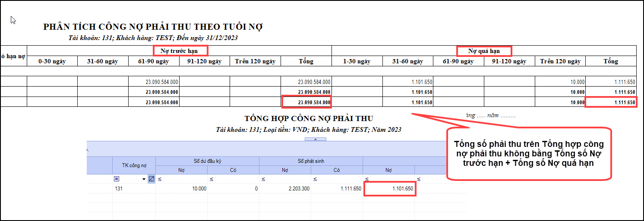Screen dimensions: 644x221
Task: Click the rightmost ≤ operator in the filter row
Action: click(418, 179)
